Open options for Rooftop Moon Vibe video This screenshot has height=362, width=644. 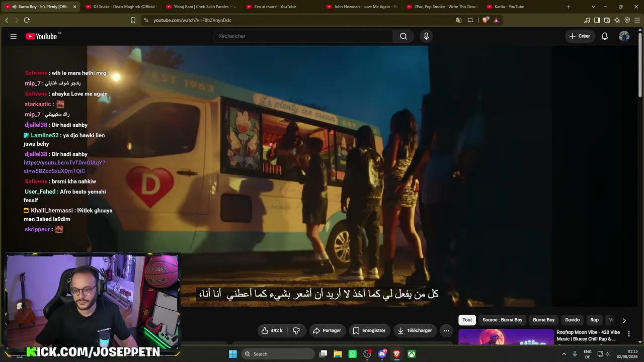628,334
